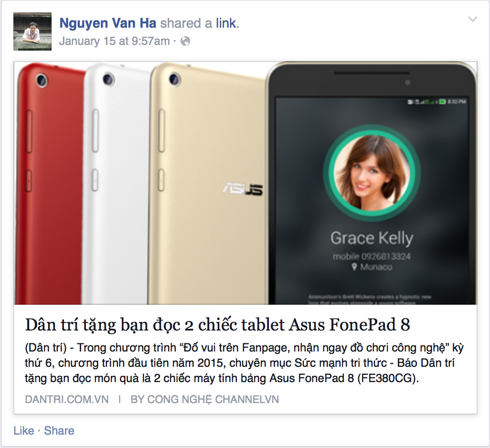Click the Grace Kelly name on the phone screen

coord(372,238)
